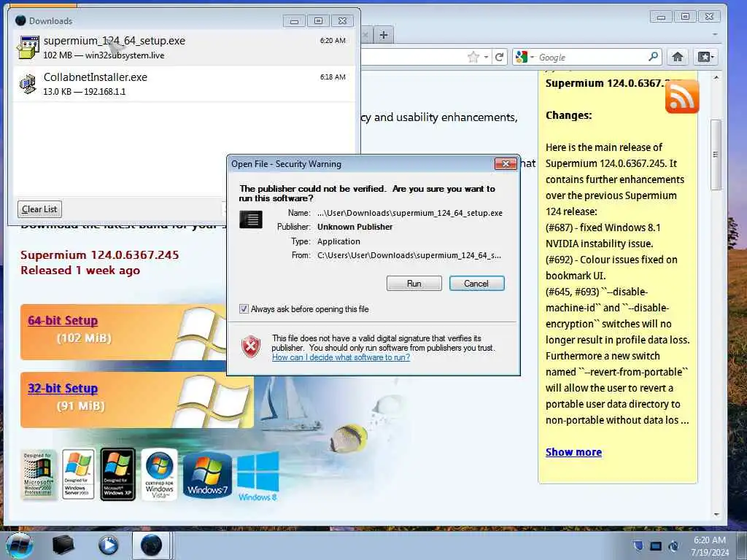Uncheck Always ask before opening this file
This screenshot has height=560, width=747.
[x=244, y=309]
